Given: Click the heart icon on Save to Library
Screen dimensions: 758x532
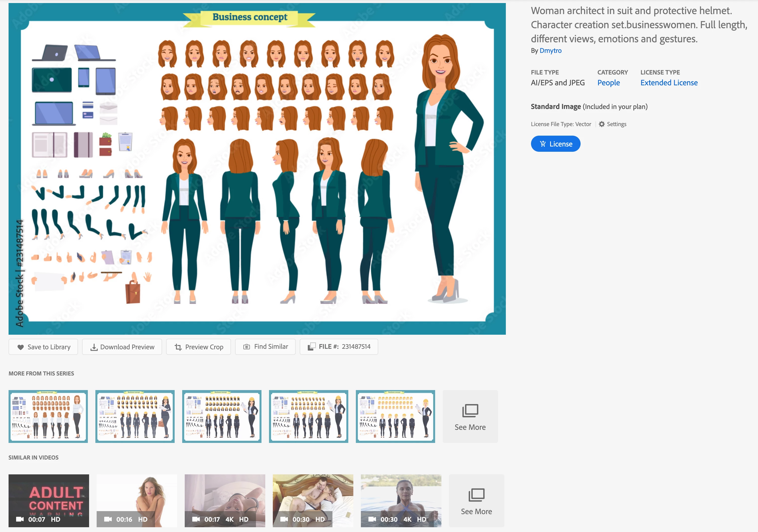Looking at the screenshot, I should tap(20, 347).
